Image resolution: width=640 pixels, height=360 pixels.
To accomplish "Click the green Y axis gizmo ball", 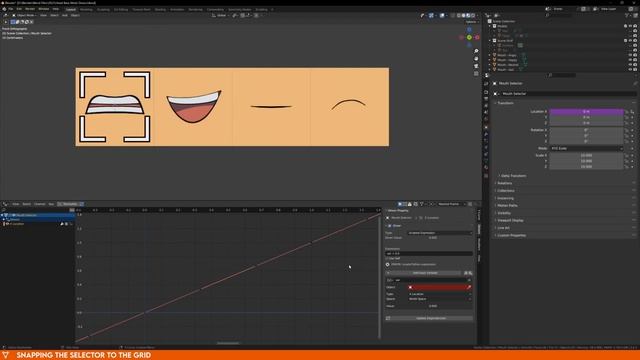I will 469,38.
